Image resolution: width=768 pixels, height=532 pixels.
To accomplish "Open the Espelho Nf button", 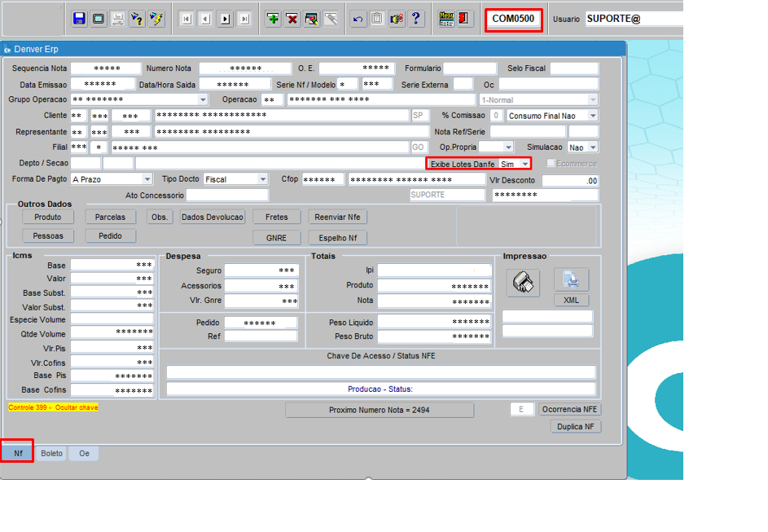I will click(336, 236).
